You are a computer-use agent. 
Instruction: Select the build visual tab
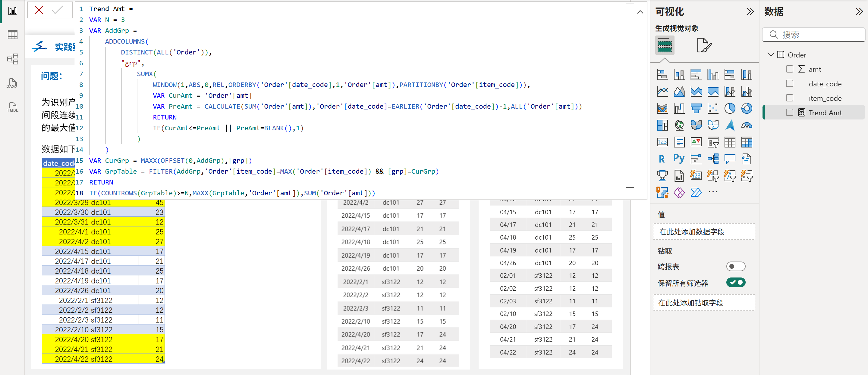point(665,45)
